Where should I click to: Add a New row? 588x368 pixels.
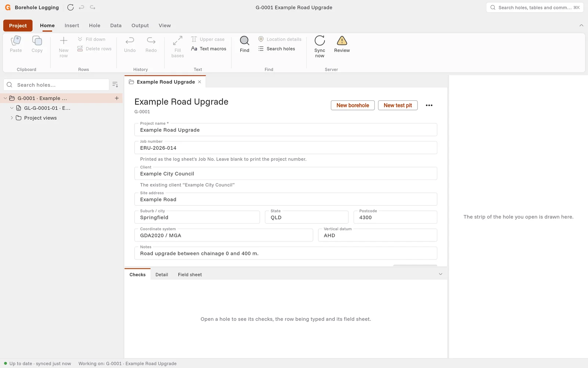point(64,47)
